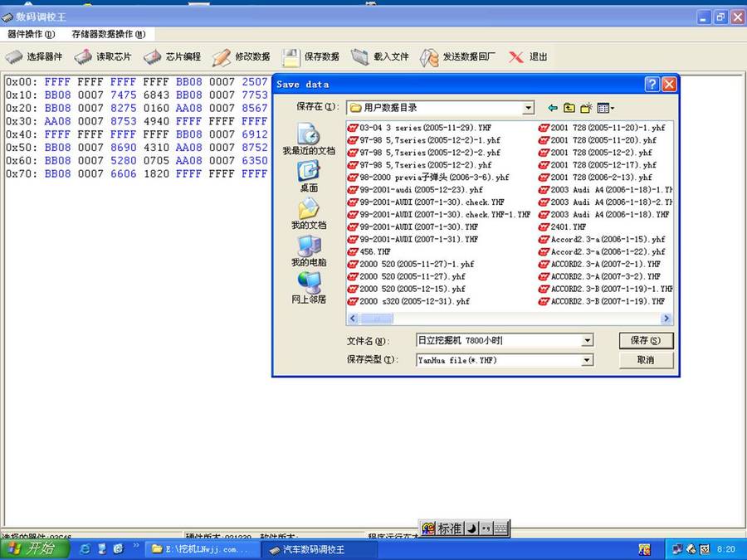
Task: Go back using the dialog's green arrow
Action: pyautogui.click(x=553, y=108)
